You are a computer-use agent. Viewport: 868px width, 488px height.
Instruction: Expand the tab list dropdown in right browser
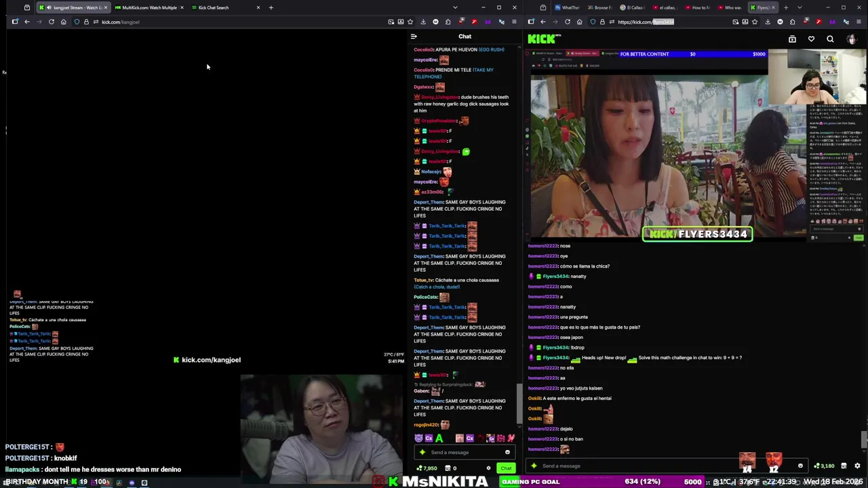[x=799, y=7]
